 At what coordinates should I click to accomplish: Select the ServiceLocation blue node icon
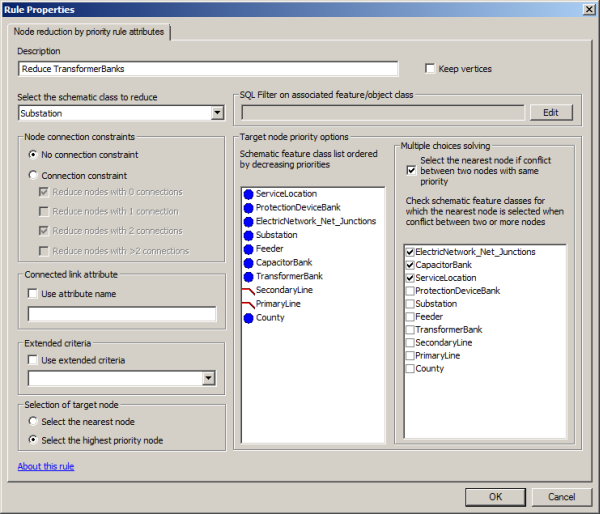[x=248, y=193]
